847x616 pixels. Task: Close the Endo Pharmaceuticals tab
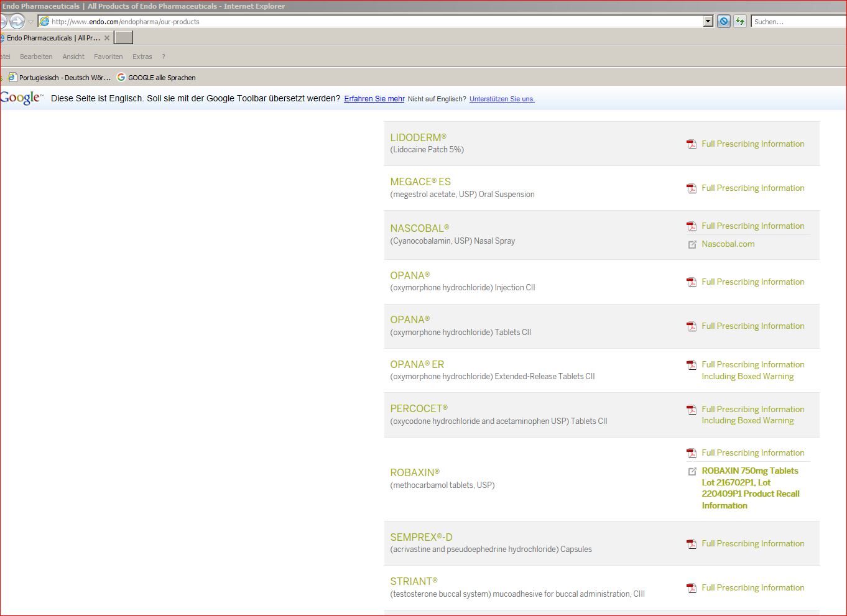pos(107,38)
